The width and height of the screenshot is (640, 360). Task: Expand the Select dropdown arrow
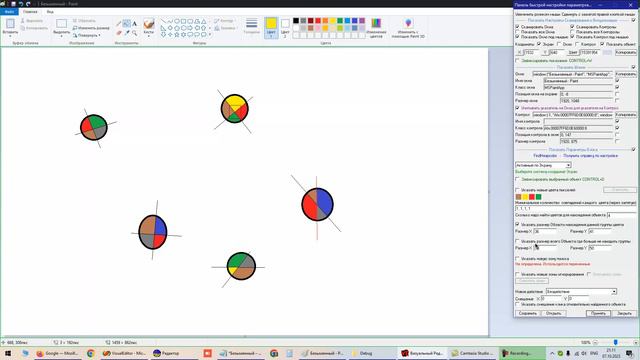point(62,36)
